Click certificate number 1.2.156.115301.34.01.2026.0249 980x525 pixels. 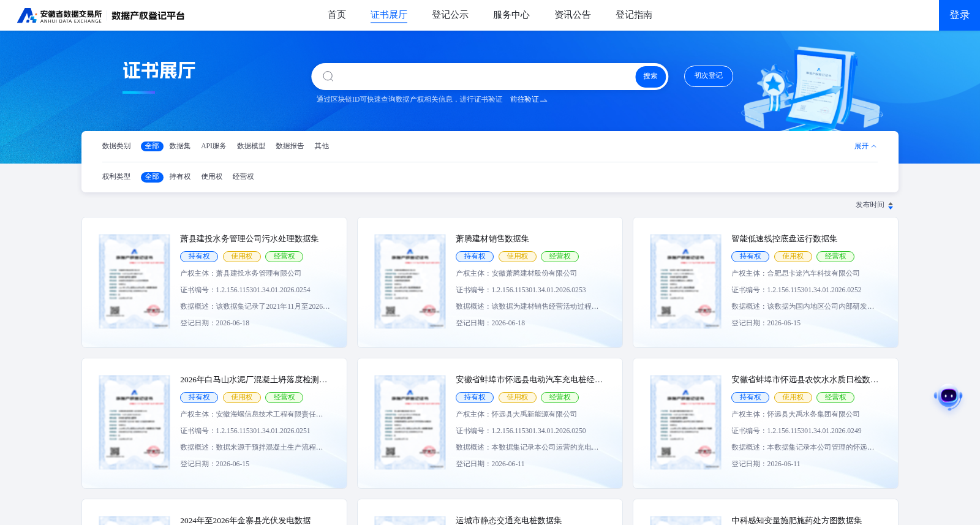coord(815,431)
